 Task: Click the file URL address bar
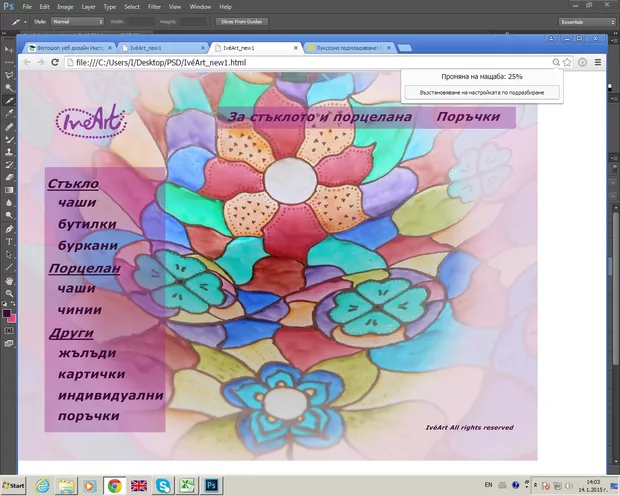308,62
